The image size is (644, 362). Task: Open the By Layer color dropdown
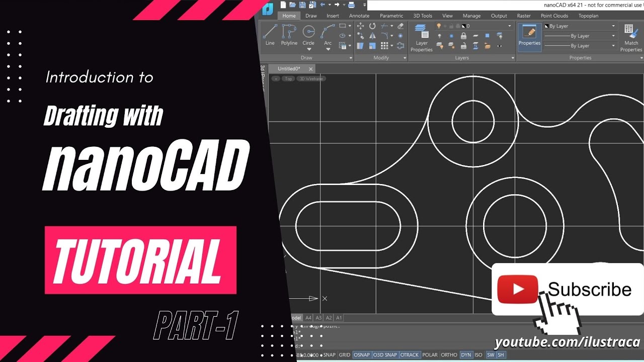pyautogui.click(x=580, y=26)
